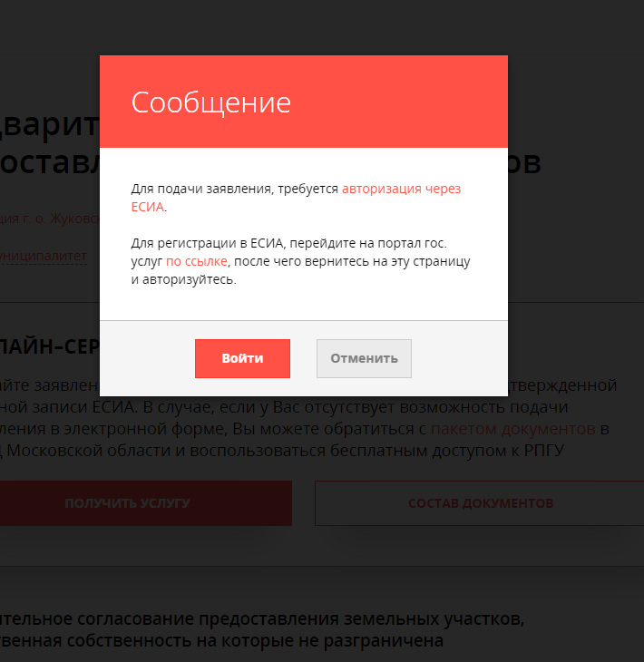Open СОСТАВ ДОКУМЕНТОВ button behind dialog
Viewport: 644px width, 662px height.
click(480, 503)
